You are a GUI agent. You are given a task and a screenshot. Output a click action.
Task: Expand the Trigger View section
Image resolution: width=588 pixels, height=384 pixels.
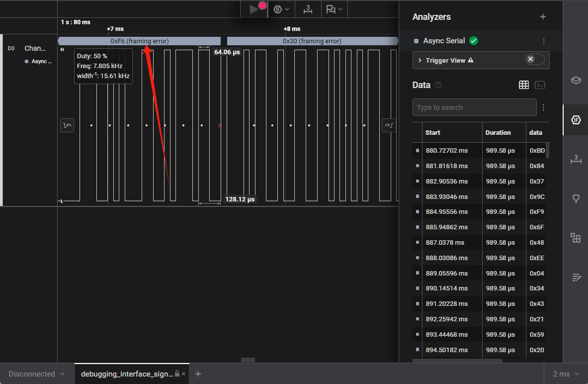click(420, 60)
